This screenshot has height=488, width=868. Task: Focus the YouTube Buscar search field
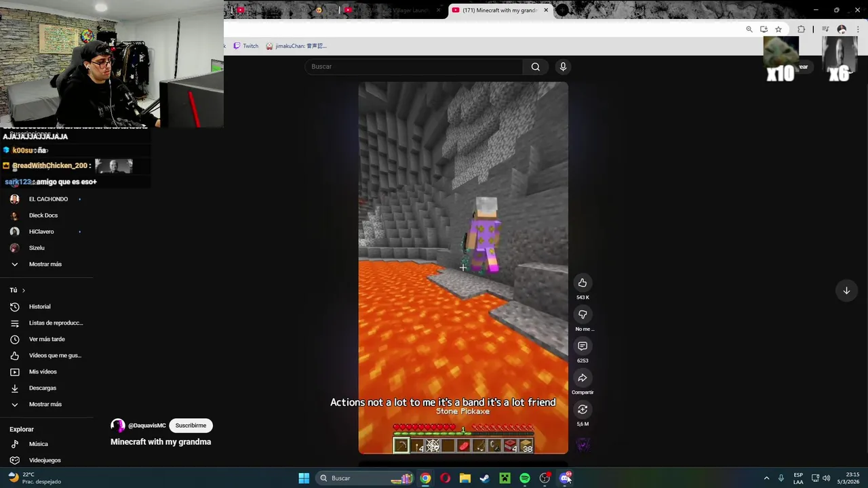tap(414, 66)
